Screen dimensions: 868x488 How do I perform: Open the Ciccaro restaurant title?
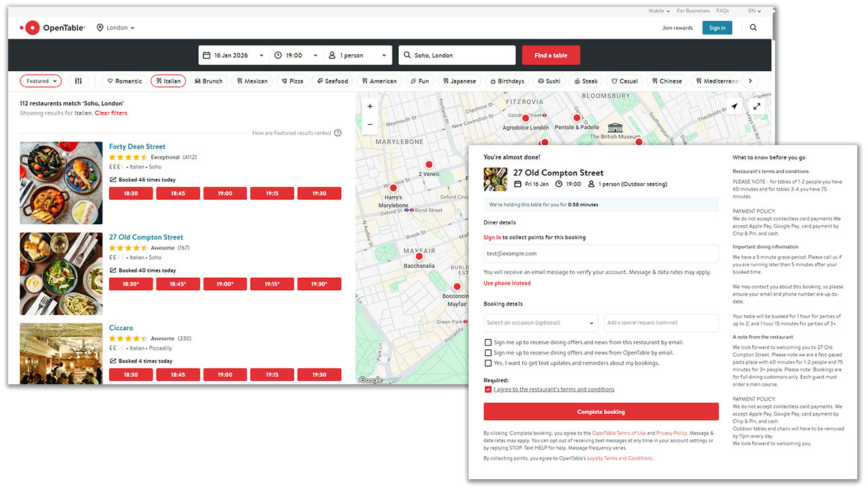[121, 328]
